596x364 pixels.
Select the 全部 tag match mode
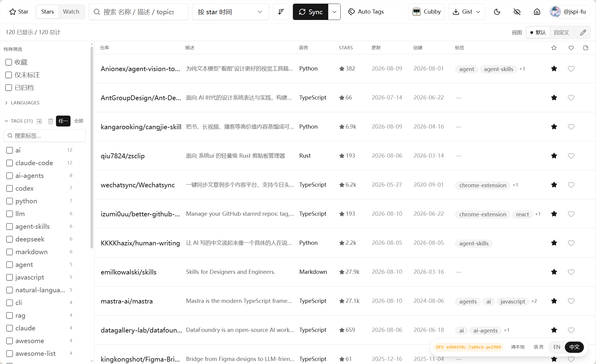(x=79, y=121)
